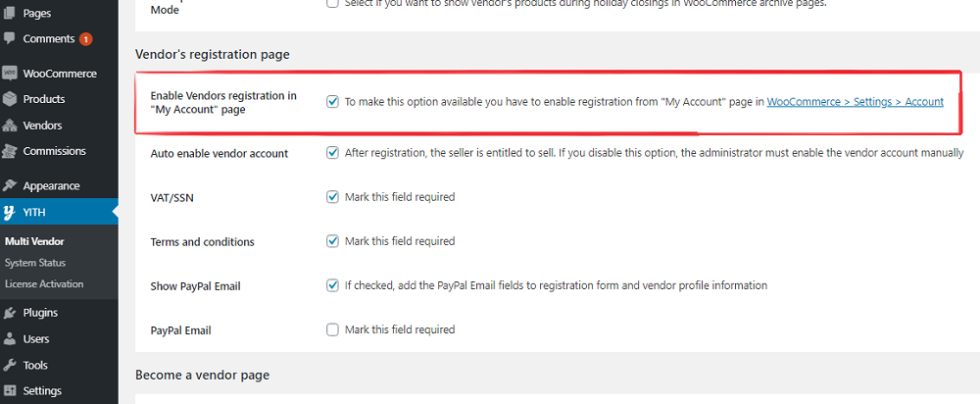Click the Appearance paintbrush icon

[10, 185]
